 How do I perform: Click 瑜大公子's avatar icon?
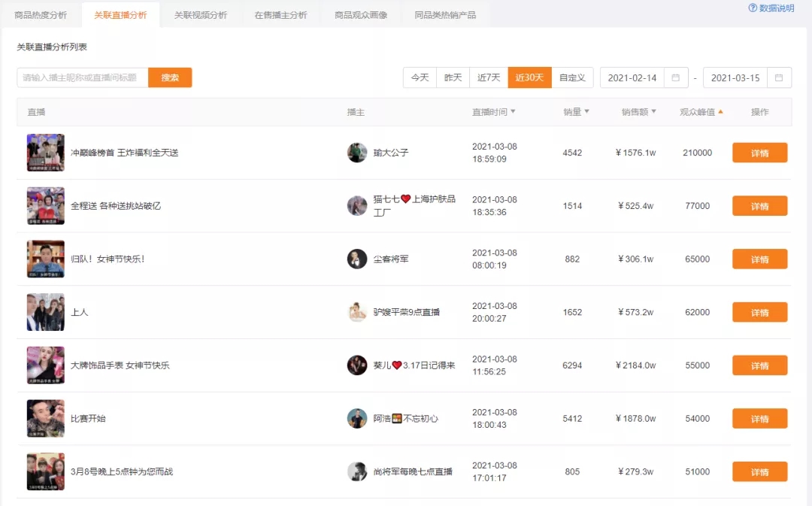pyautogui.click(x=356, y=152)
